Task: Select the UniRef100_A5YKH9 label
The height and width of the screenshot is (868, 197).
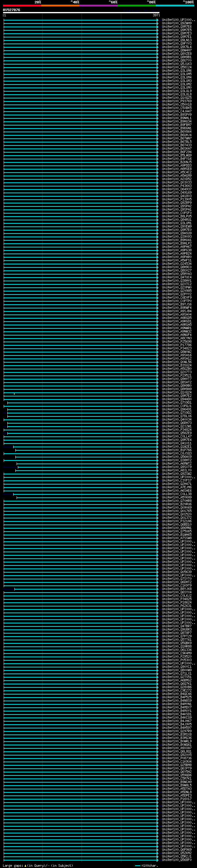Action: tap(176, 497)
